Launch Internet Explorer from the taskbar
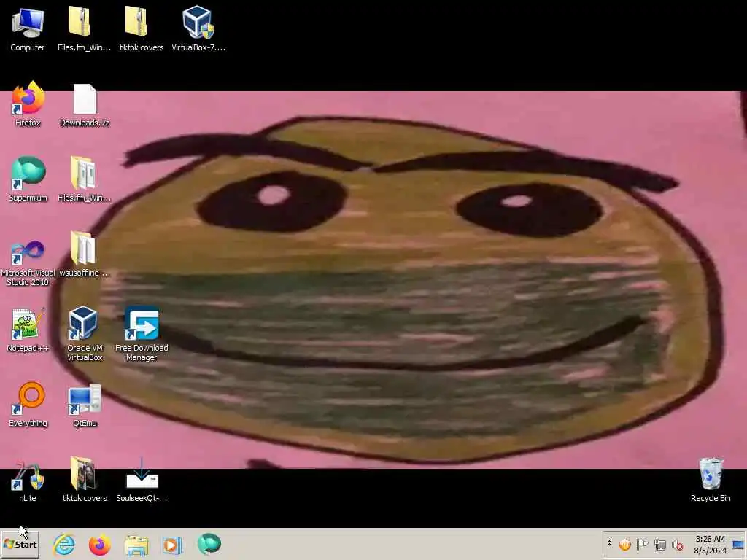Screen dimensions: 747x560 point(64,544)
